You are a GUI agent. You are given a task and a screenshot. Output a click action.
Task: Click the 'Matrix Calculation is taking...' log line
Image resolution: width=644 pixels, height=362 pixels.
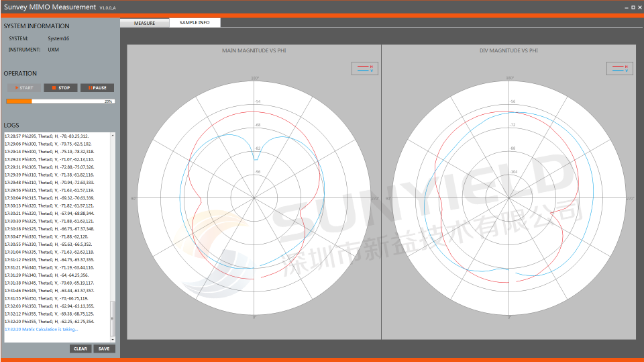point(42,329)
